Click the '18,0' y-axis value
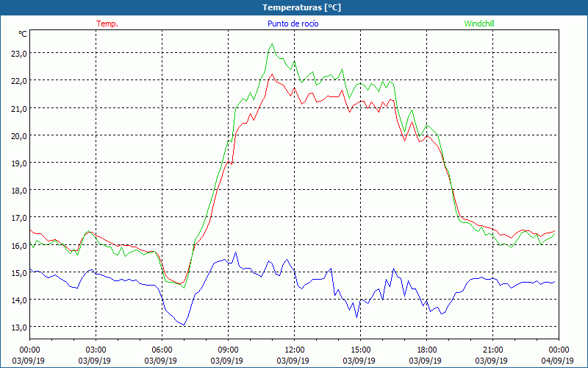The width and height of the screenshot is (588, 368). click(19, 191)
